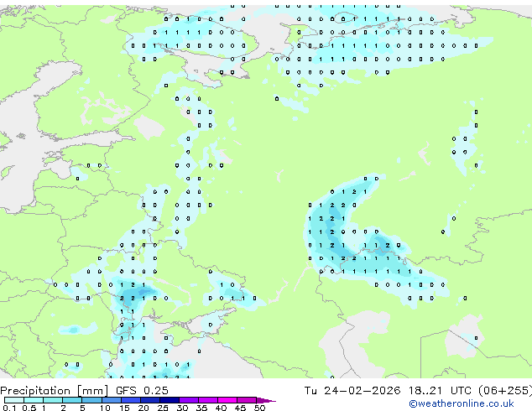Click the "35" legend scale label
532x411 pixels.
coord(201,408)
